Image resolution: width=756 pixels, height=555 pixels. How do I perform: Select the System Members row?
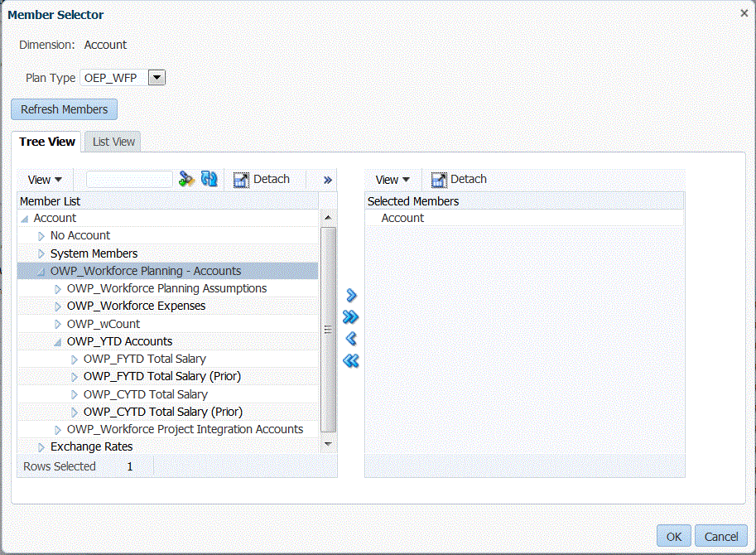click(168, 253)
